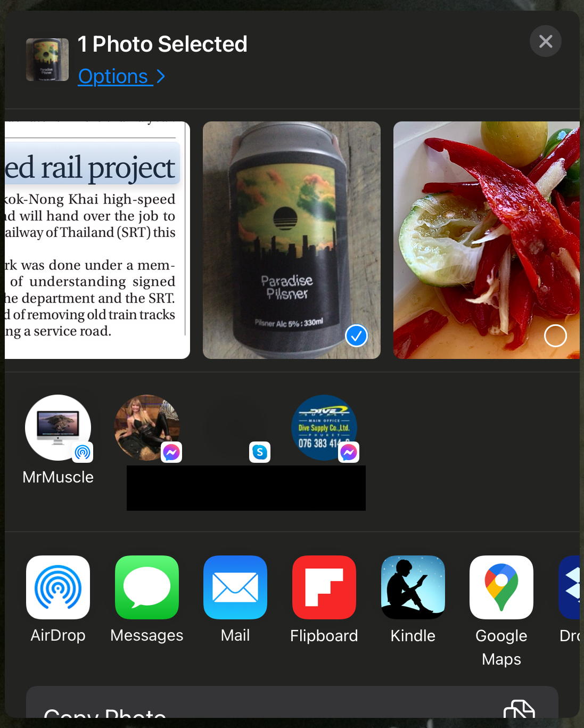
Task: Send the photo to Kindle
Action: click(x=413, y=587)
